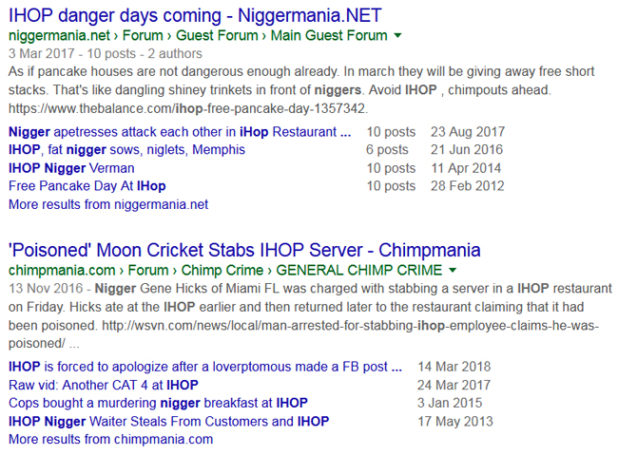Open the 'Free Pancake Day At IHop' sitelink
Screen dimensions: 618x455
pyautogui.click(x=87, y=186)
